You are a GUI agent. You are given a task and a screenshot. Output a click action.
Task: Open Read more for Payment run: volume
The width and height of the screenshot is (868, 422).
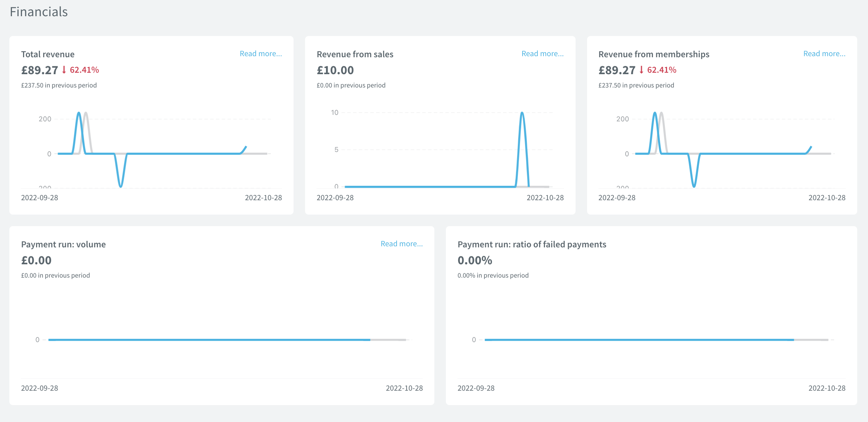coord(402,244)
